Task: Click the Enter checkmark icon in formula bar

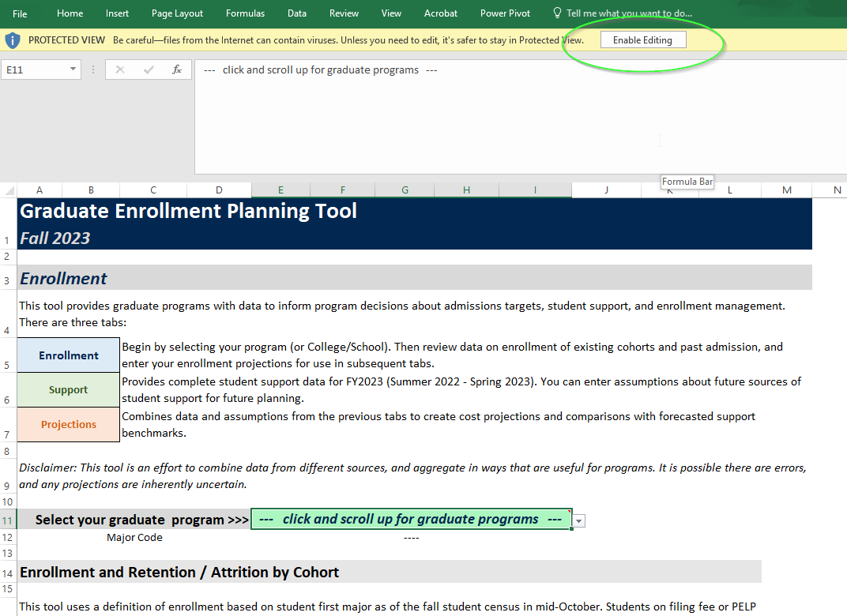Action: 149,69
